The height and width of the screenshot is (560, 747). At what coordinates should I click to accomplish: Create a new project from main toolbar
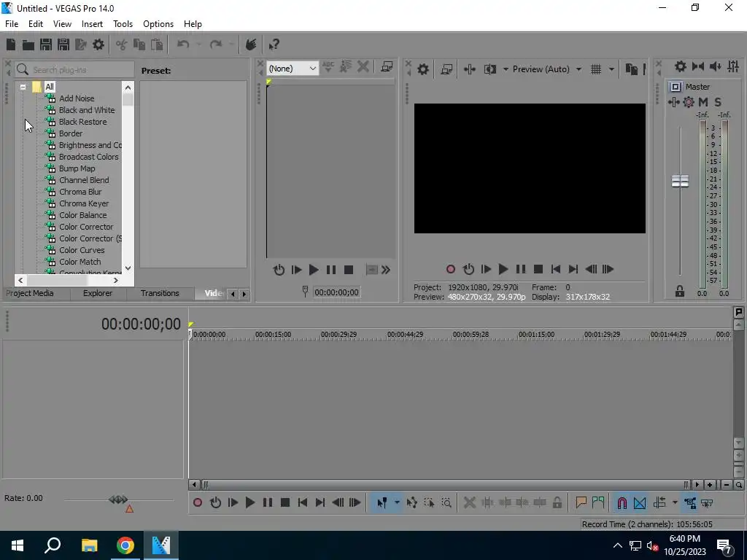coord(11,44)
